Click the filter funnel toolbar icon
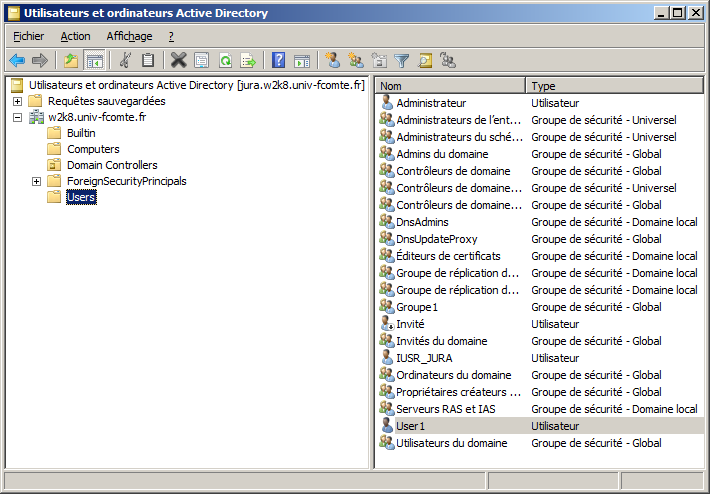This screenshot has width=710, height=494. click(401, 61)
